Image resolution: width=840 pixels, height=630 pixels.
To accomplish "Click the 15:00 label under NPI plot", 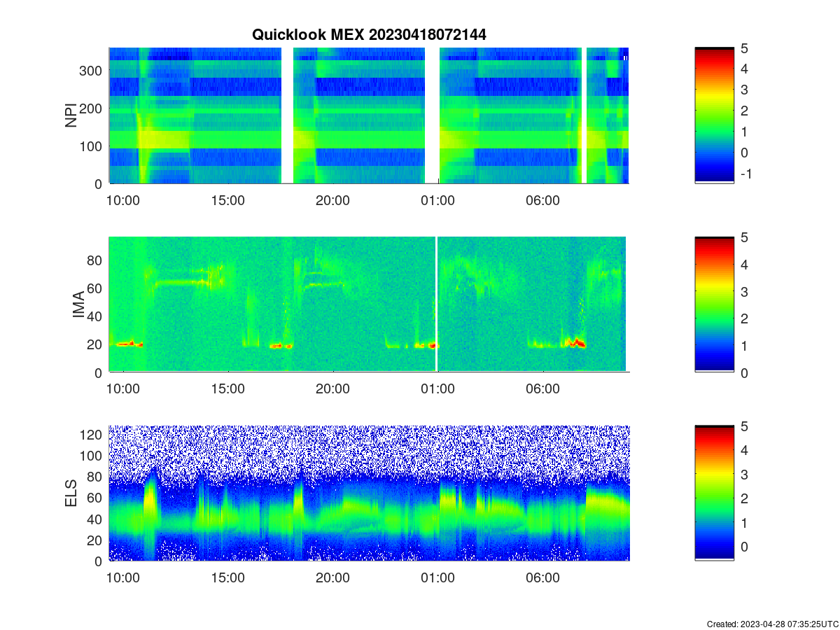I will (x=227, y=200).
